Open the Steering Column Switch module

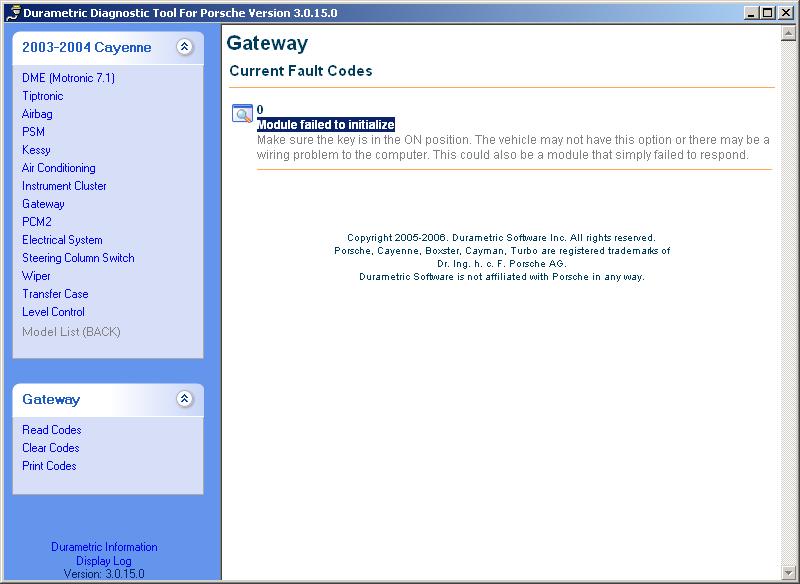pyautogui.click(x=79, y=258)
